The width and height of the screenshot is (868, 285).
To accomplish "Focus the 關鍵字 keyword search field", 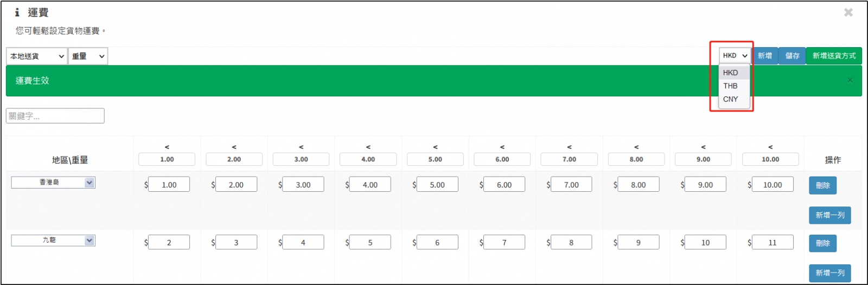I will 55,116.
